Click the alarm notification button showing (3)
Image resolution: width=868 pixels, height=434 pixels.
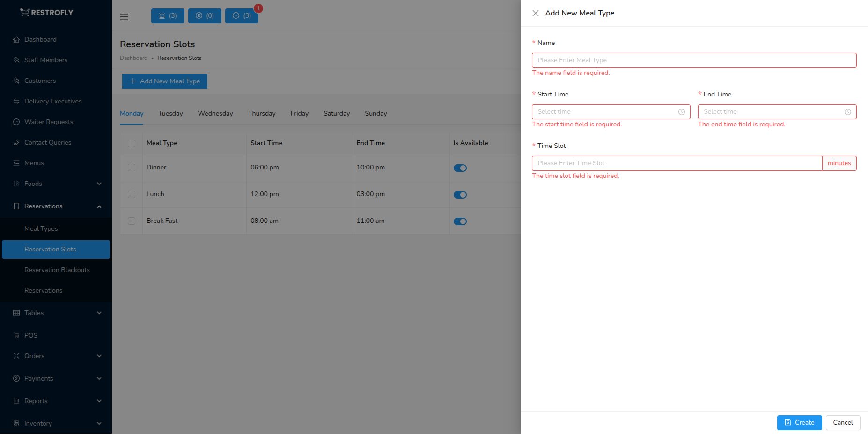coord(167,15)
